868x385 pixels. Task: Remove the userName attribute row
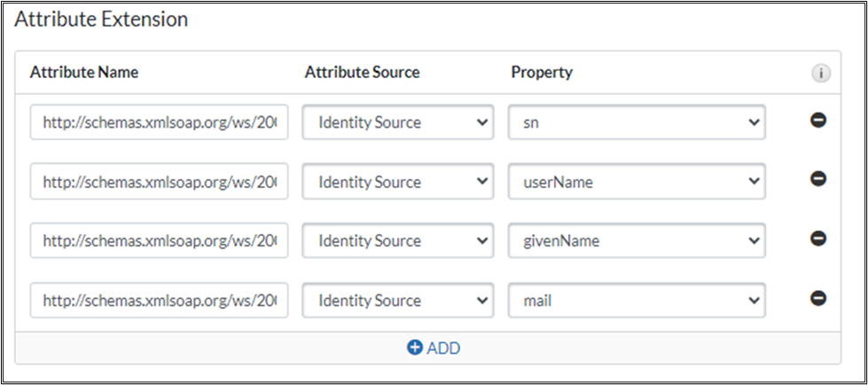[x=818, y=179]
